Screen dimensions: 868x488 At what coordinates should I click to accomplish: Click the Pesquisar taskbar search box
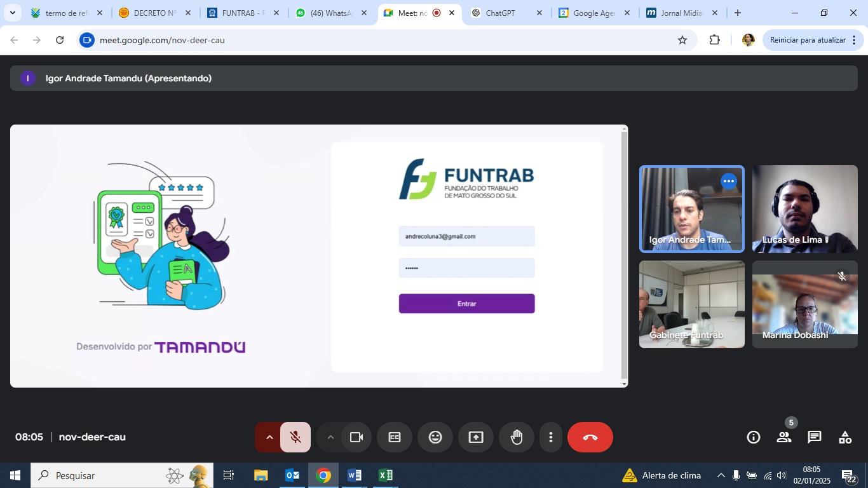tap(122, 475)
